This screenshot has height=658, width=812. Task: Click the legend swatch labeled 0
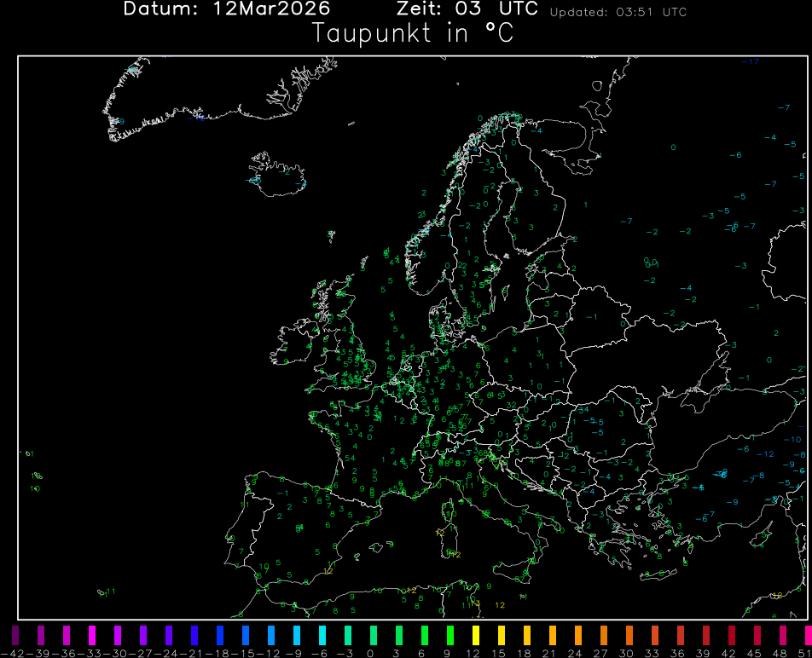[374, 635]
